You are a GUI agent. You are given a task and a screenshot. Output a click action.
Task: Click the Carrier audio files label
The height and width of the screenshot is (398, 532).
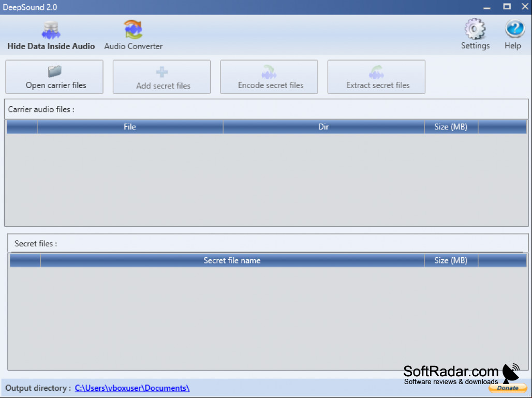41,110
